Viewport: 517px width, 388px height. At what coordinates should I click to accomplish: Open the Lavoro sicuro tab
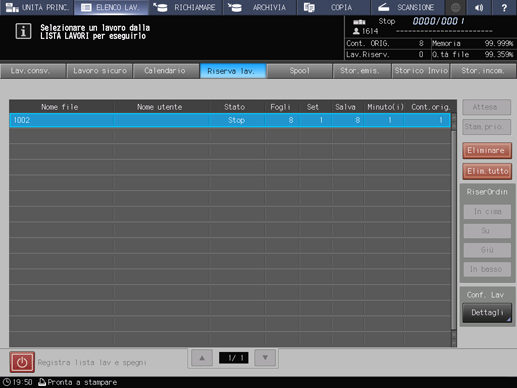pos(100,71)
